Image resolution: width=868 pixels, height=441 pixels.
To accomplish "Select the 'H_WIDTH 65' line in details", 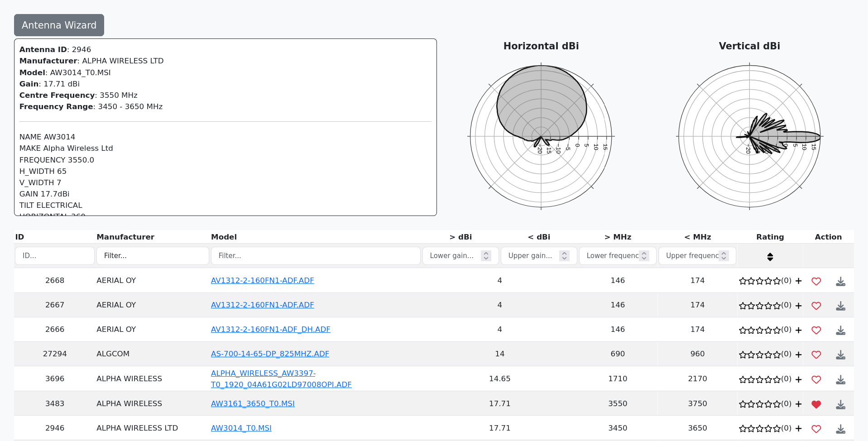I will [x=43, y=171].
